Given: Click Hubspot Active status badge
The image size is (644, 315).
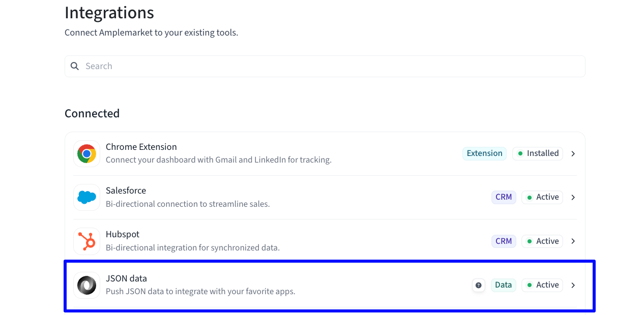Looking at the screenshot, I should coord(542,241).
